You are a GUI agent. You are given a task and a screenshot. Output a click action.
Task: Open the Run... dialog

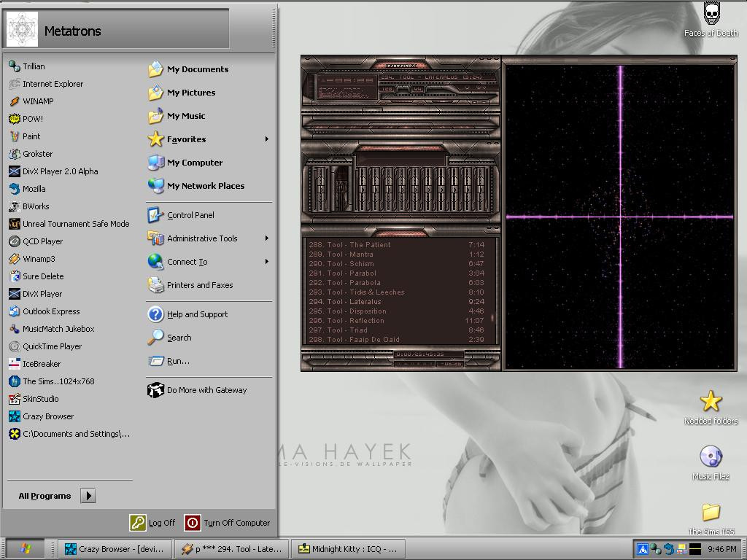coord(169,361)
